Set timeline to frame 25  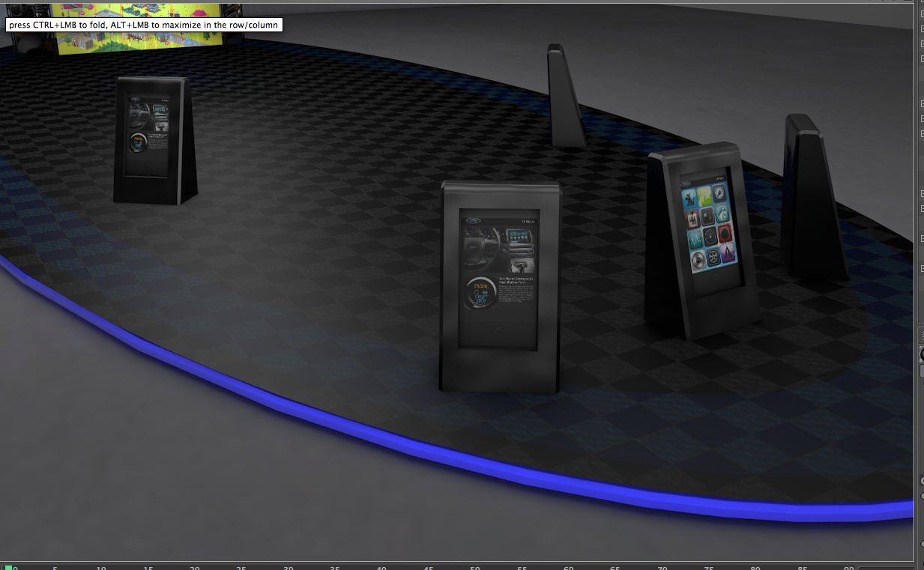click(x=241, y=568)
